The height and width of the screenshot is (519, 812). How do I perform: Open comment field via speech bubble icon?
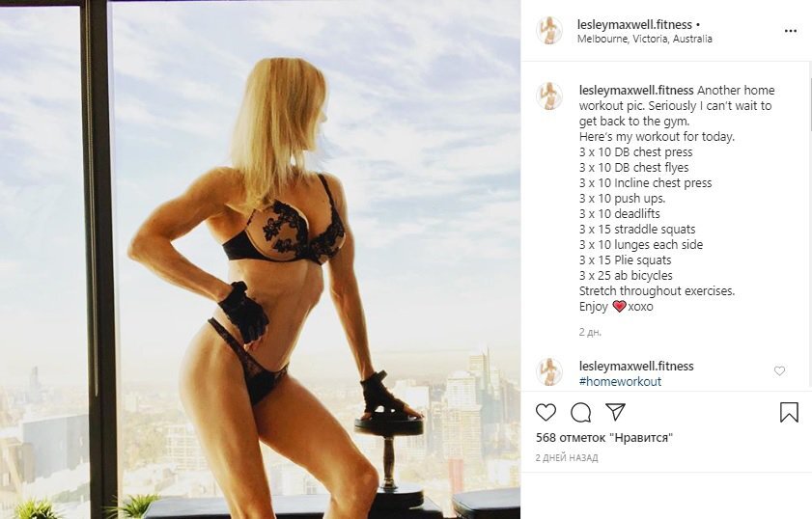[x=580, y=413]
